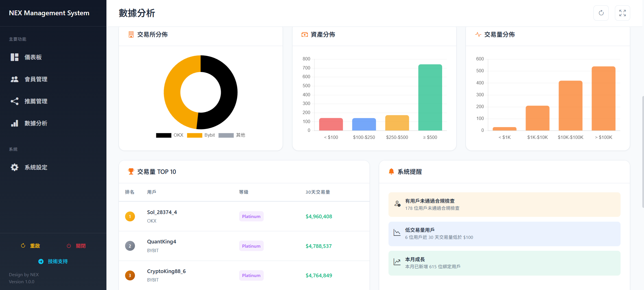Click the fullscreen expand icon at top right

coord(622,13)
